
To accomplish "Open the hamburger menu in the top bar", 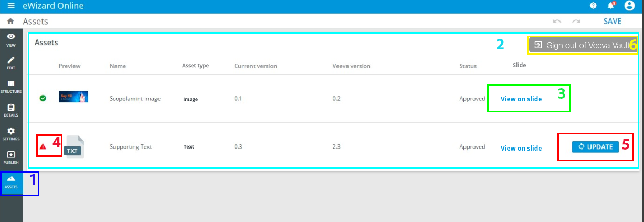I will coord(11,6).
